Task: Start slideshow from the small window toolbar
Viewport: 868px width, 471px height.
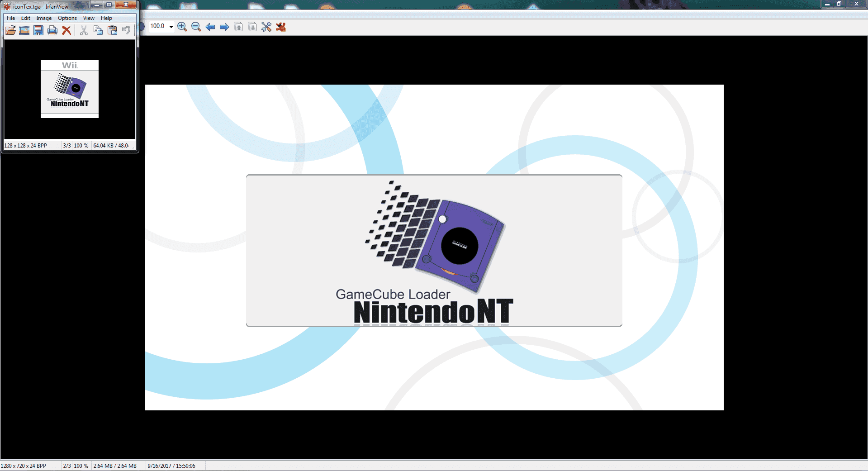Action: coord(24,30)
